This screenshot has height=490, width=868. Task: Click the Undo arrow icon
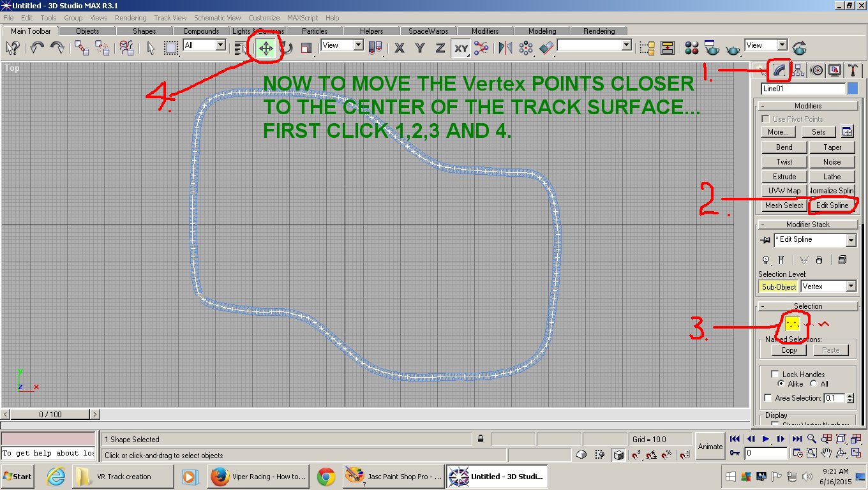coord(38,47)
